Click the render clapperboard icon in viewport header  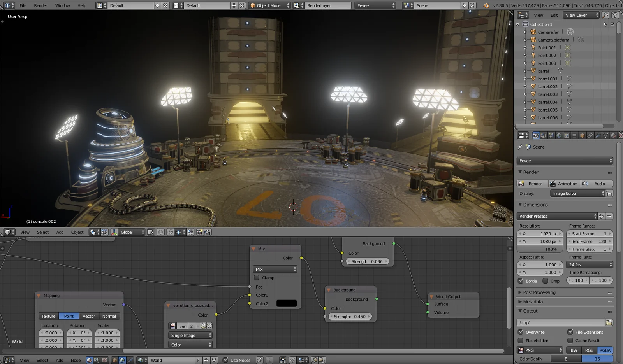tap(207, 232)
